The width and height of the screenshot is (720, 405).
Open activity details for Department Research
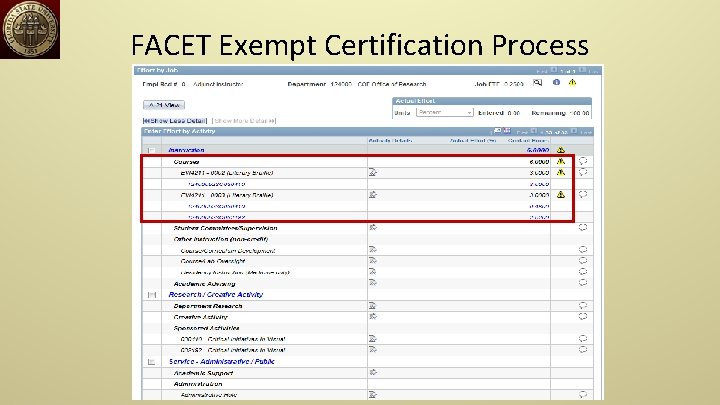[x=373, y=305]
